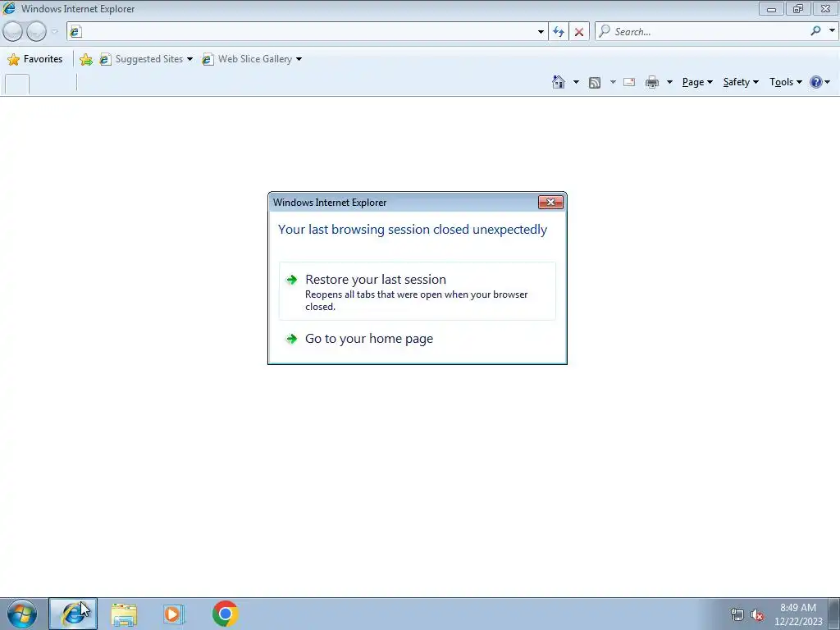The height and width of the screenshot is (630, 840).
Task: Launch Google Chrome from taskbar
Action: [225, 614]
